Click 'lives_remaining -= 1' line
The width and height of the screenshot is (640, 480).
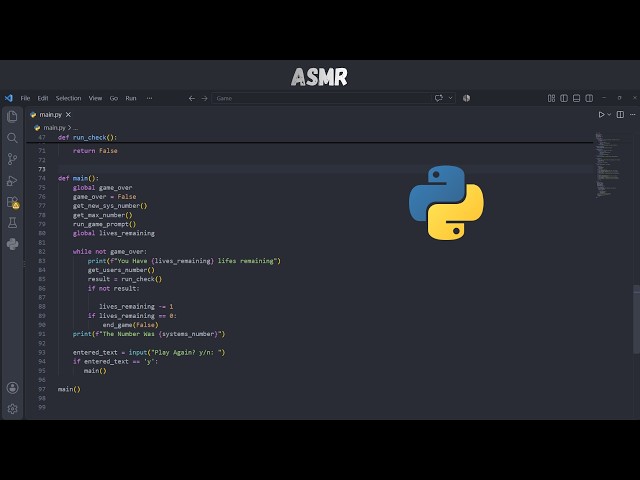(x=136, y=307)
